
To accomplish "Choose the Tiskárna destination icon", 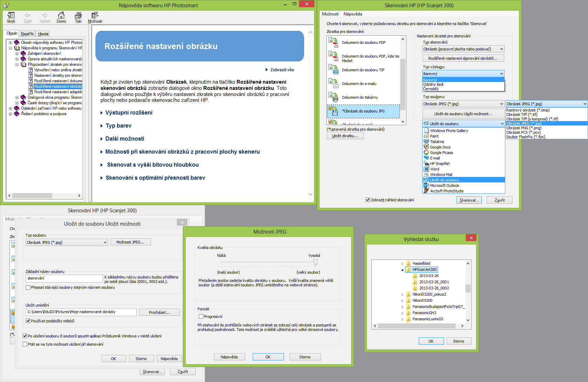I will pyautogui.click(x=426, y=142).
